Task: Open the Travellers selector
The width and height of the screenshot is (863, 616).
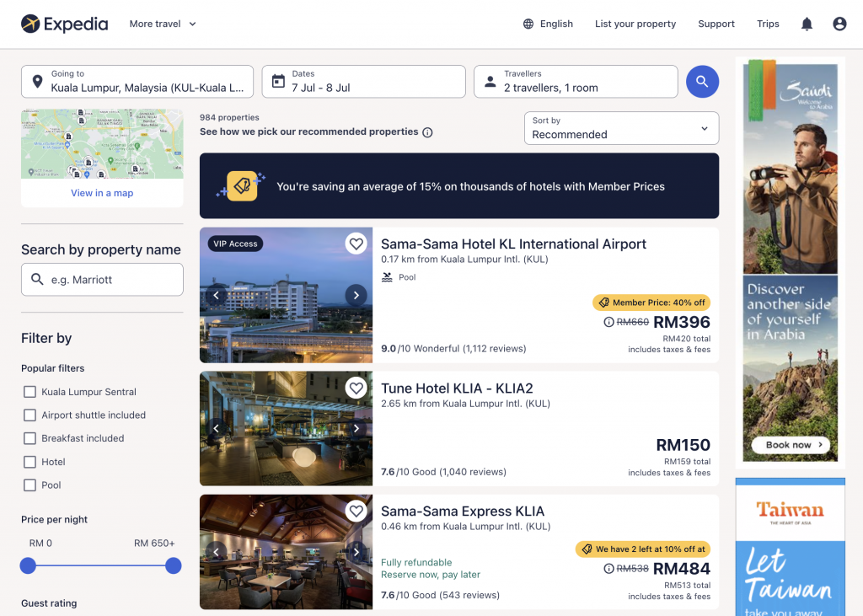Action: pyautogui.click(x=576, y=82)
